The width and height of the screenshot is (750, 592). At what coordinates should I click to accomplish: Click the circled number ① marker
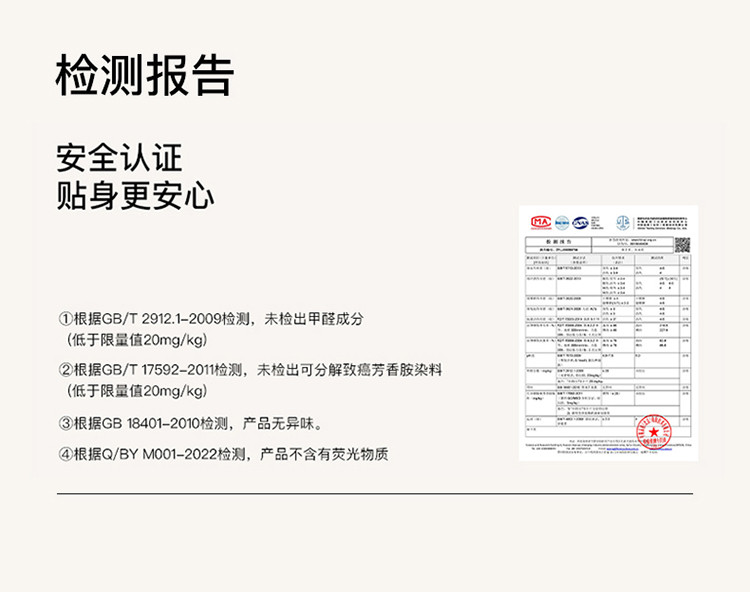(x=65, y=319)
